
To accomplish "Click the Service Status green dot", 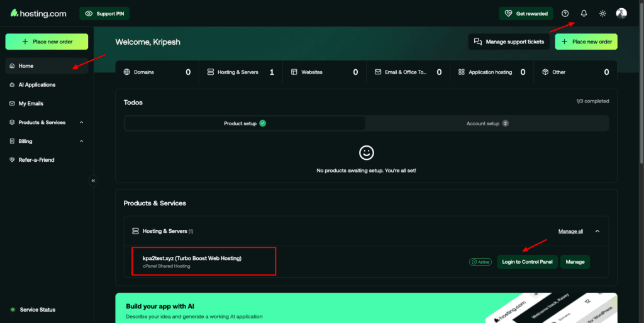I will pyautogui.click(x=13, y=310).
